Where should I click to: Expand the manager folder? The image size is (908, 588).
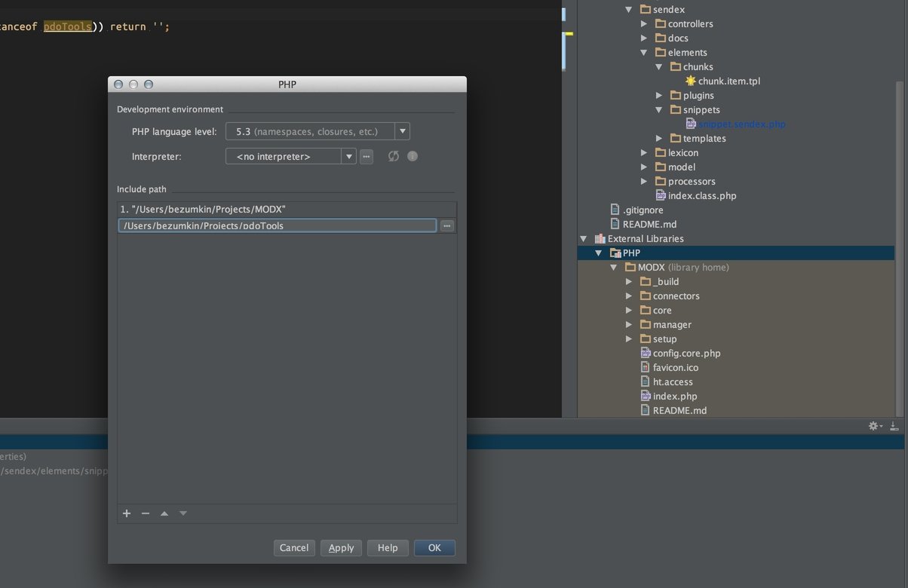pyautogui.click(x=629, y=325)
